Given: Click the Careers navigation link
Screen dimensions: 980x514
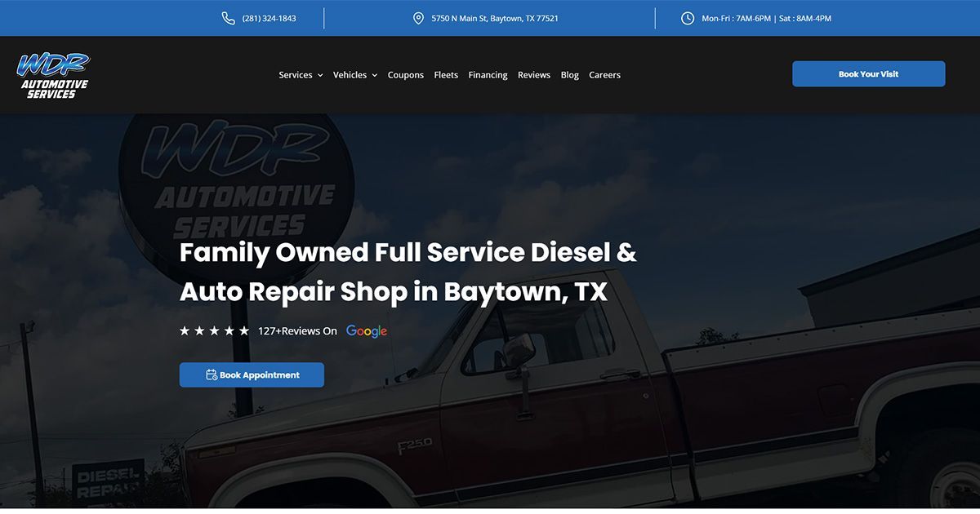Looking at the screenshot, I should (x=604, y=74).
